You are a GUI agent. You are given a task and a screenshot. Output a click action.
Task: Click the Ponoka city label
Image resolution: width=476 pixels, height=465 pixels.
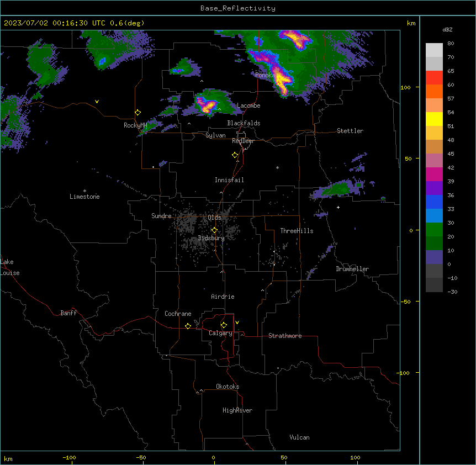point(265,75)
